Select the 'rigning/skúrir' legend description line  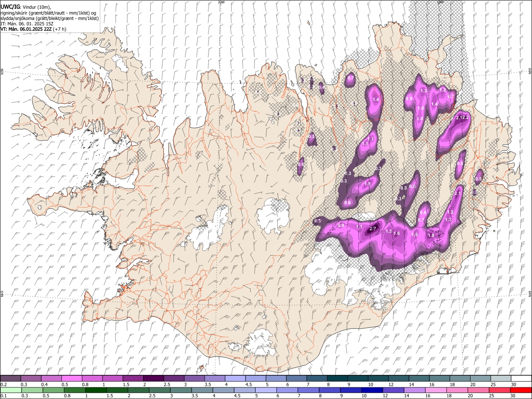click(x=49, y=13)
